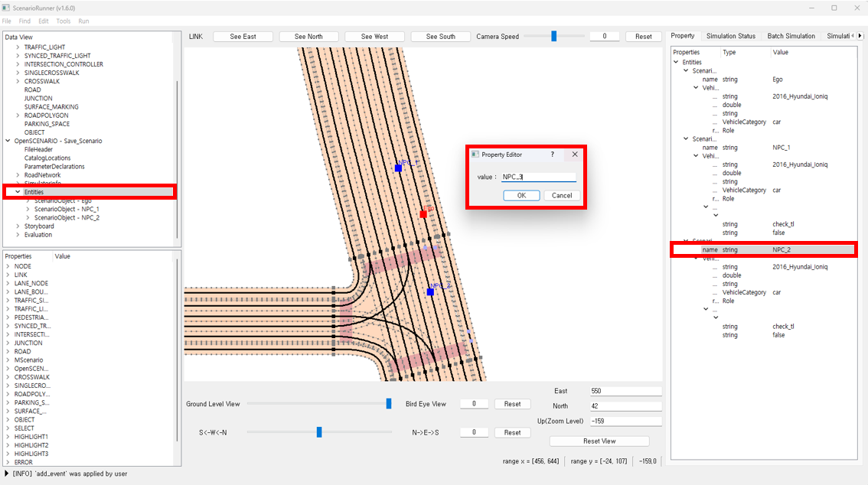Screen dimensions: 868x485
Task: Close the Property Editor dialog
Action: [575, 155]
